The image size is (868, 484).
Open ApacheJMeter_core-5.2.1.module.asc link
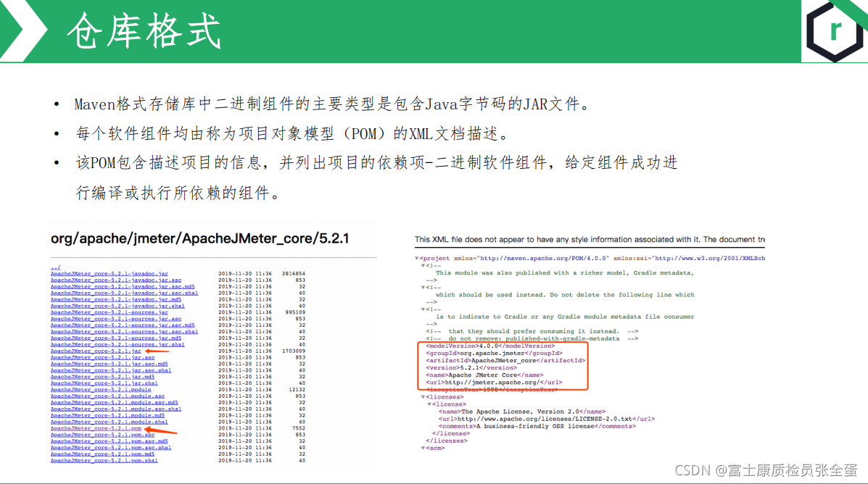[107, 396]
